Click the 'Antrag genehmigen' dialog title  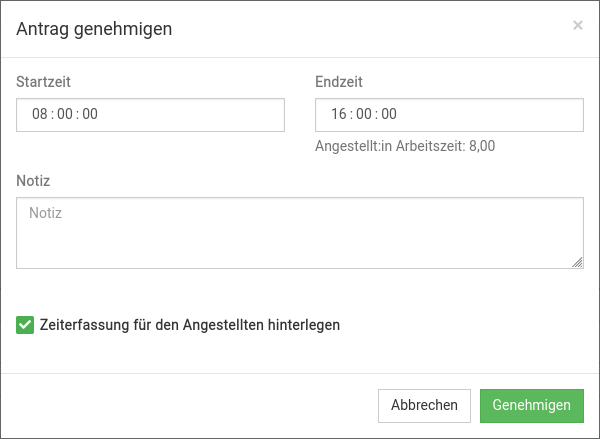point(94,29)
